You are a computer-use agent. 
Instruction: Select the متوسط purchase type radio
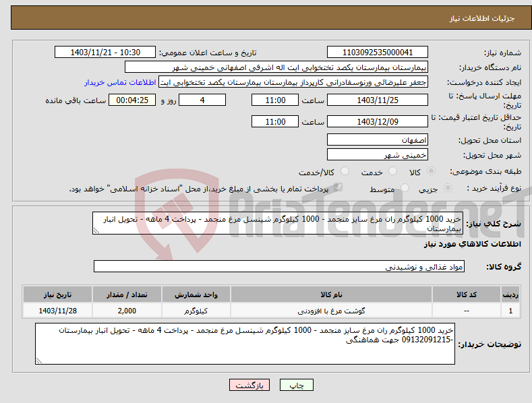(x=405, y=188)
